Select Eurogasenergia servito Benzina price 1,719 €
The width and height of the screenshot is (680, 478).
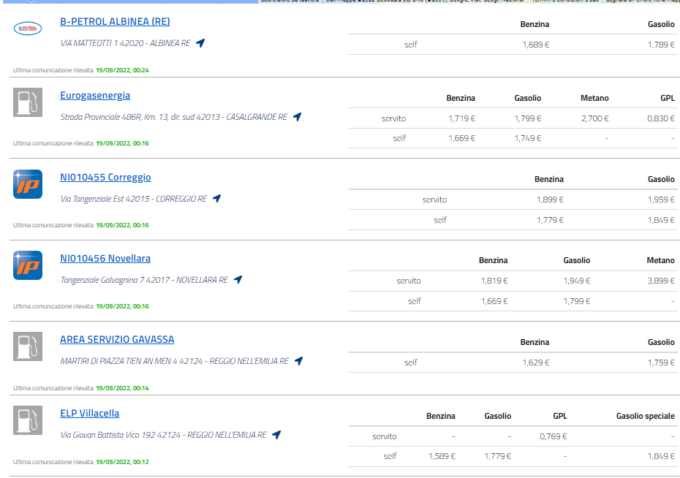click(x=461, y=118)
